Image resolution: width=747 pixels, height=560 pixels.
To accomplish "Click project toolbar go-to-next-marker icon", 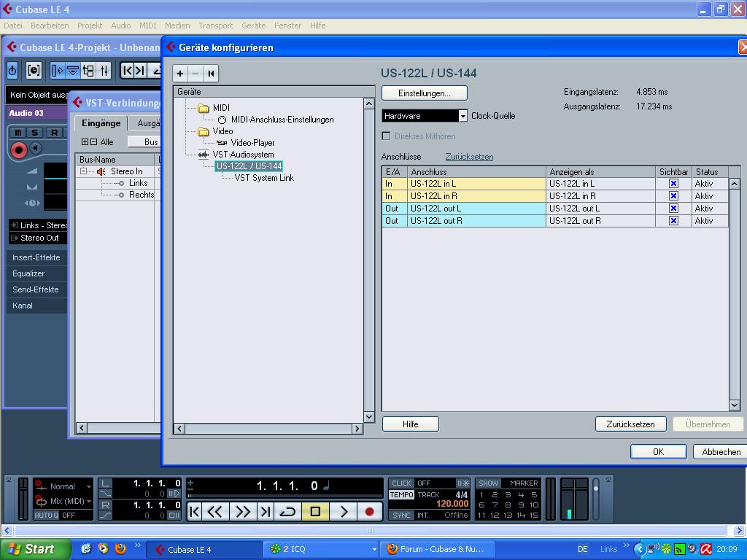I will pyautogui.click(x=140, y=71).
